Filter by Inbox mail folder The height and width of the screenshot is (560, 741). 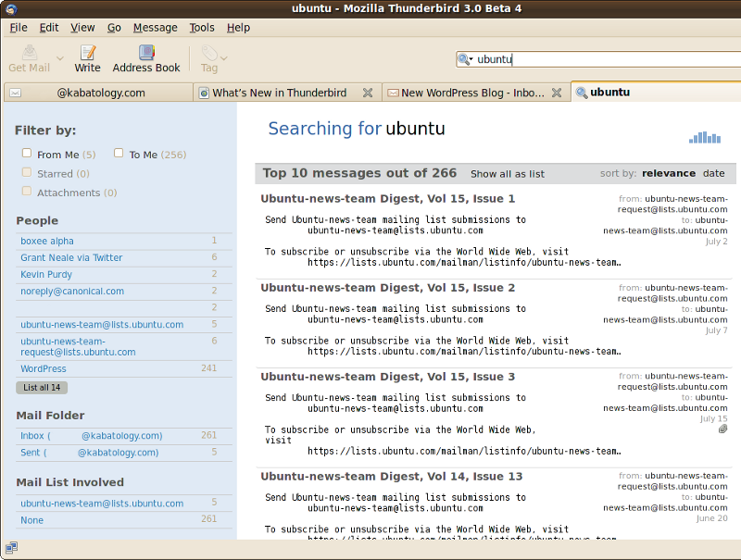tap(91, 436)
